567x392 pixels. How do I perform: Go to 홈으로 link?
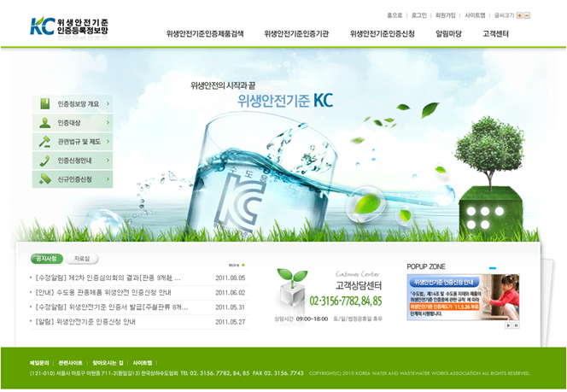point(395,15)
